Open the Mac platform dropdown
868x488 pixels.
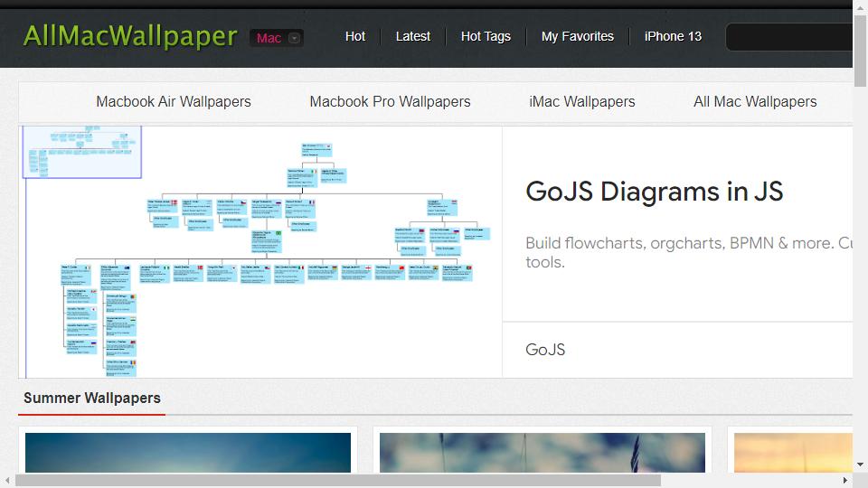pos(277,38)
